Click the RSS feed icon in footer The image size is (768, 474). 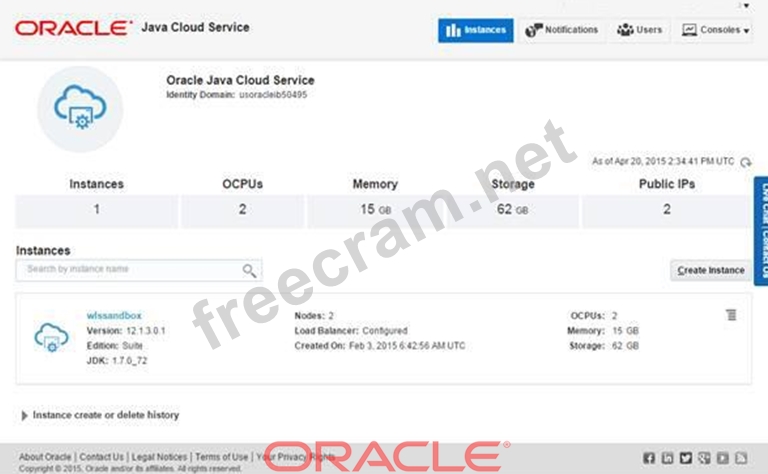741,458
